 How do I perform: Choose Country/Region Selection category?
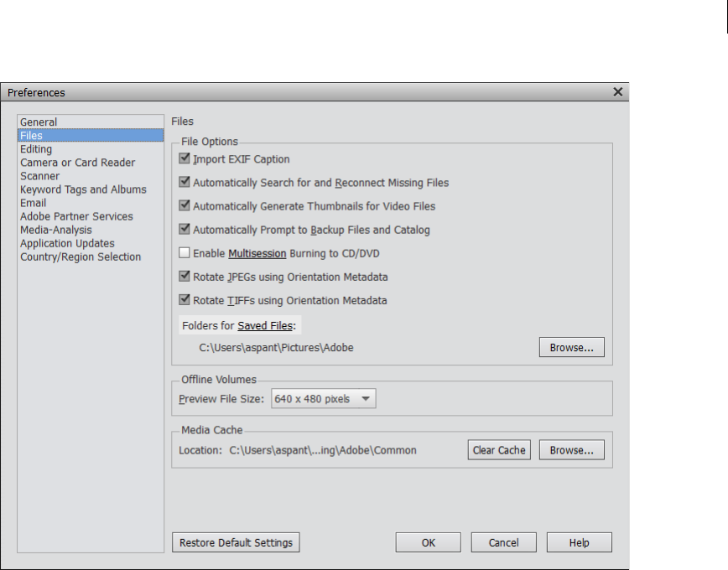tap(91, 256)
